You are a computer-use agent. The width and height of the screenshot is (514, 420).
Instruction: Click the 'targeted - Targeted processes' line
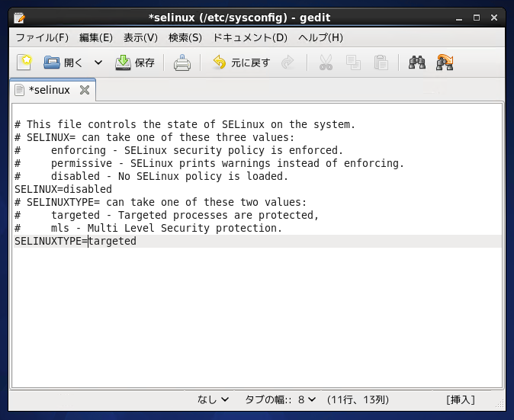click(x=167, y=215)
